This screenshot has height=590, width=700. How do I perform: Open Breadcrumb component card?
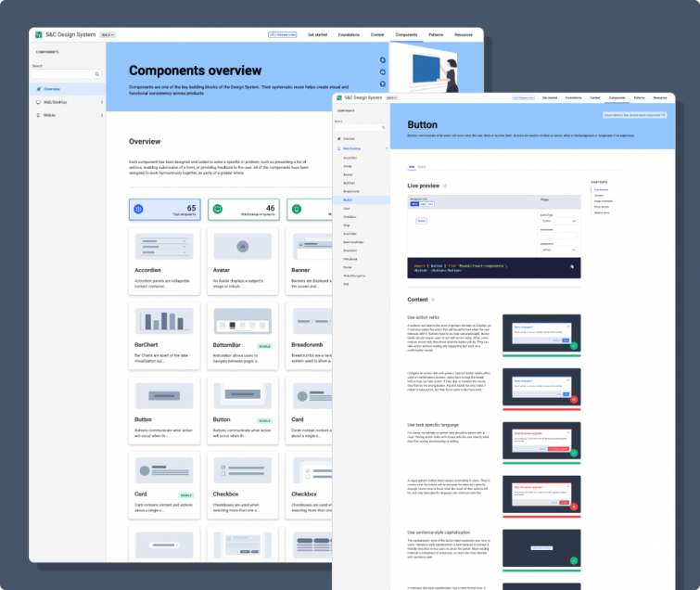(x=309, y=337)
